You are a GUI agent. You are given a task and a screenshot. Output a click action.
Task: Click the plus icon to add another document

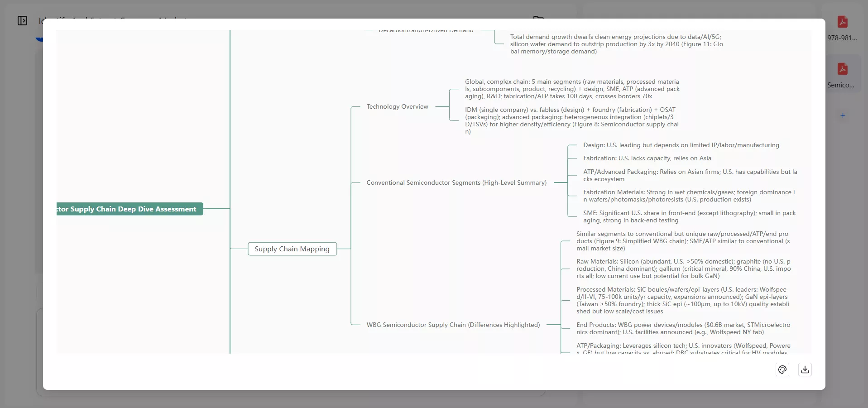coord(843,115)
